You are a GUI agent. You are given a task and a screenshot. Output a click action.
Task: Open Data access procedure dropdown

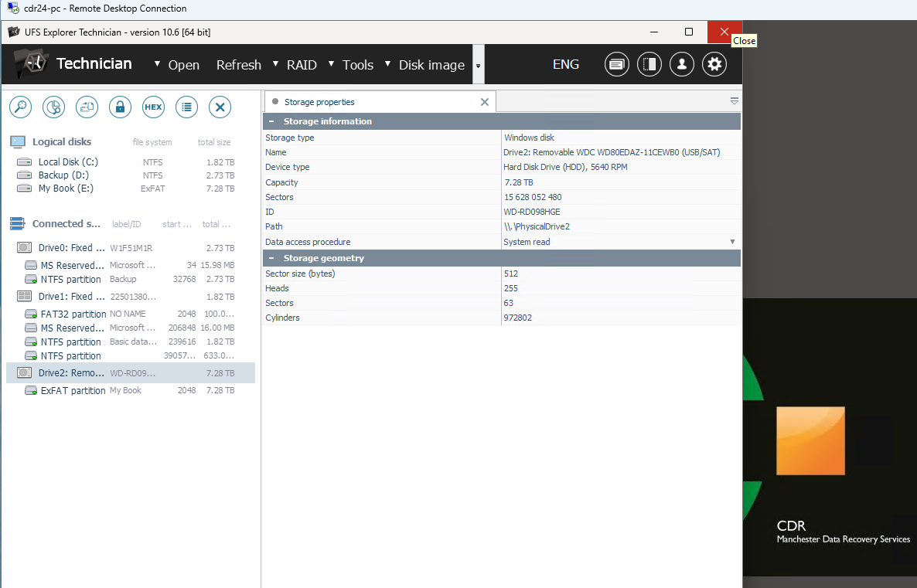pos(732,242)
